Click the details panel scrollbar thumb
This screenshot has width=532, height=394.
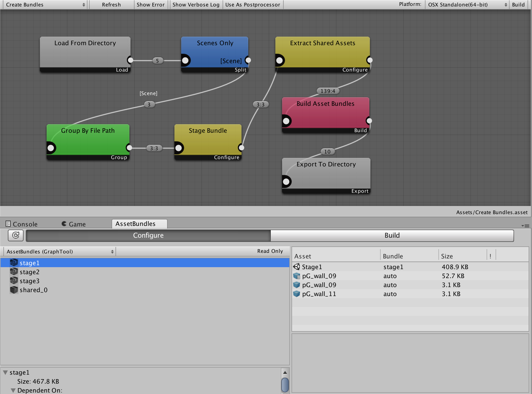[x=285, y=385]
